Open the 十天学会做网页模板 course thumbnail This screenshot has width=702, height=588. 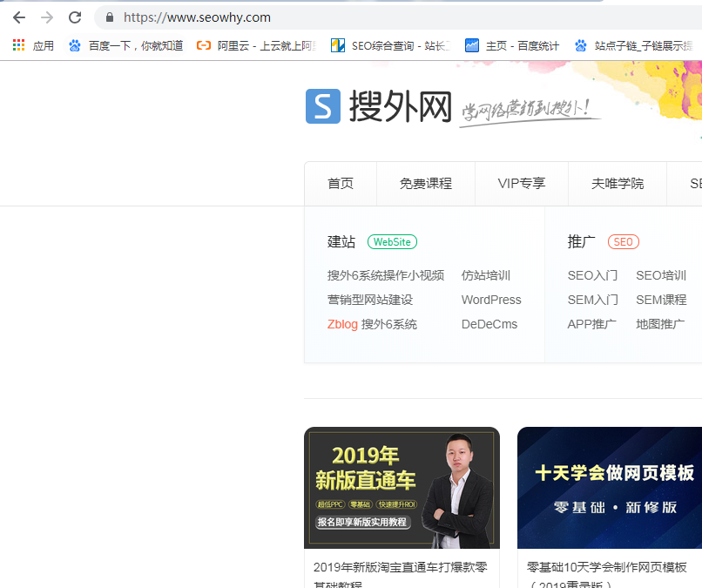[x=610, y=488]
